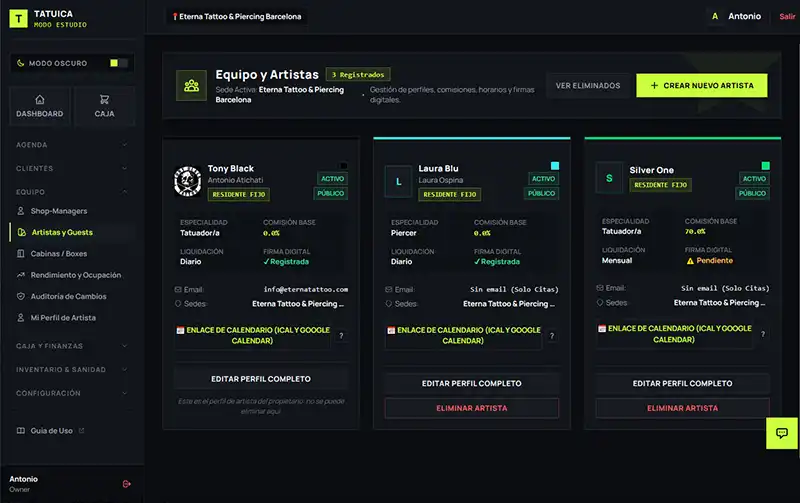Click the moon icon beside Modo Oscuro
Image resolution: width=800 pixels, height=503 pixels.
pyautogui.click(x=20, y=63)
